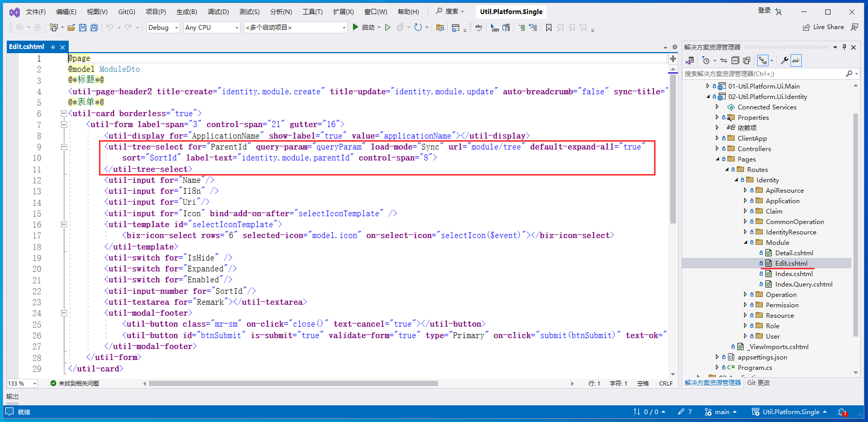Switch to the 解决方案资源管理器 bottom tab
The image size is (868, 422).
pyautogui.click(x=713, y=383)
